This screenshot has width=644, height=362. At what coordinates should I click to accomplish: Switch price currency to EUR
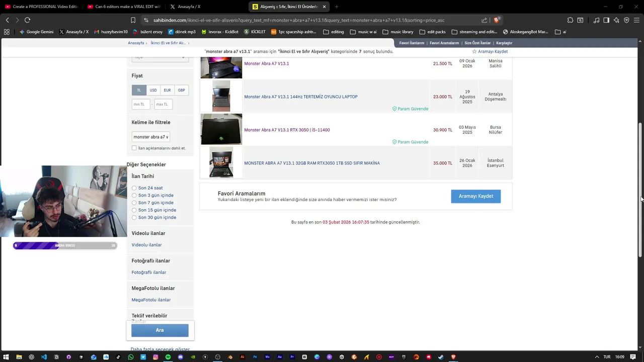pyautogui.click(x=167, y=90)
